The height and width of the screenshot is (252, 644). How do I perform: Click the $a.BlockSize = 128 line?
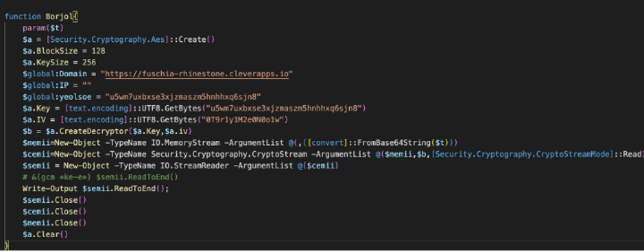[x=64, y=51]
